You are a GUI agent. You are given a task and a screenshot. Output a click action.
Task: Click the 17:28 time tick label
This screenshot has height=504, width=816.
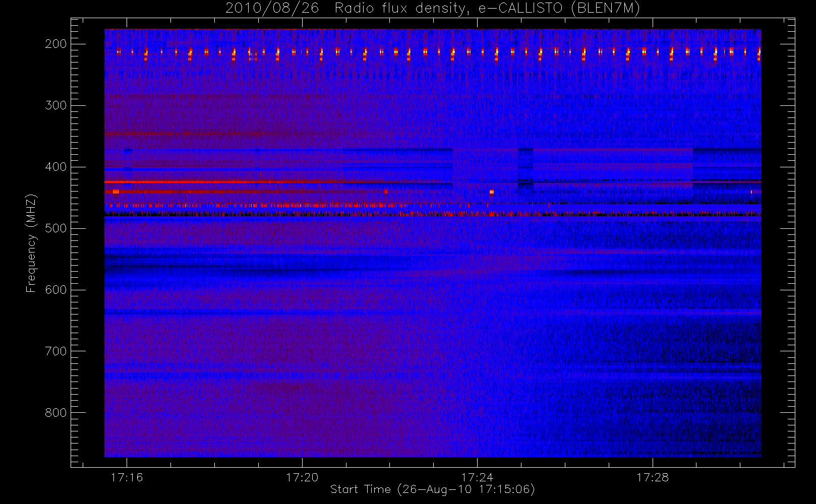coord(653,477)
